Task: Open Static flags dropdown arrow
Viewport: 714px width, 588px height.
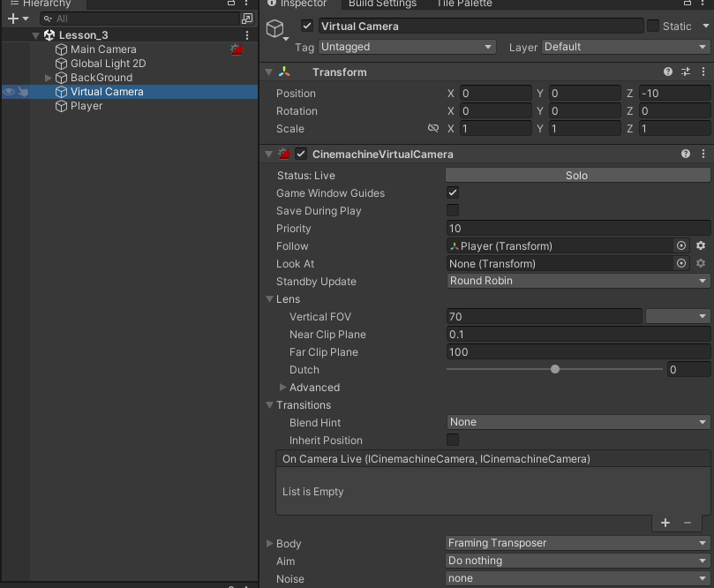Action: (x=706, y=26)
